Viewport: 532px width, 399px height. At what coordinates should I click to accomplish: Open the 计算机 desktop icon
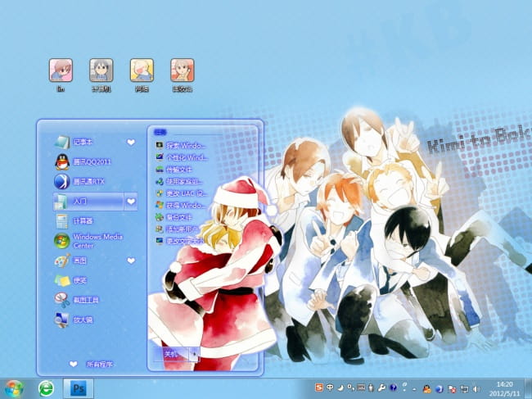101,70
